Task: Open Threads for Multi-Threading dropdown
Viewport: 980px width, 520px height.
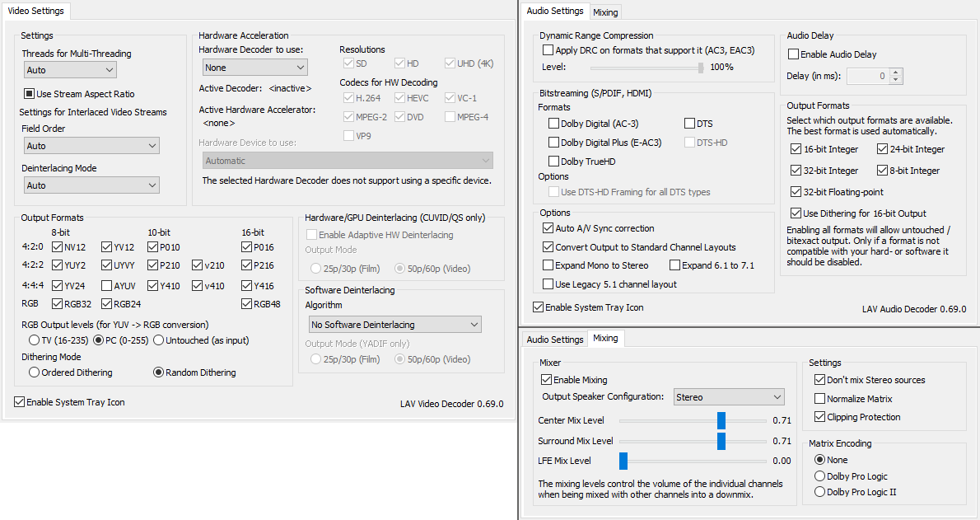Action: [70, 70]
